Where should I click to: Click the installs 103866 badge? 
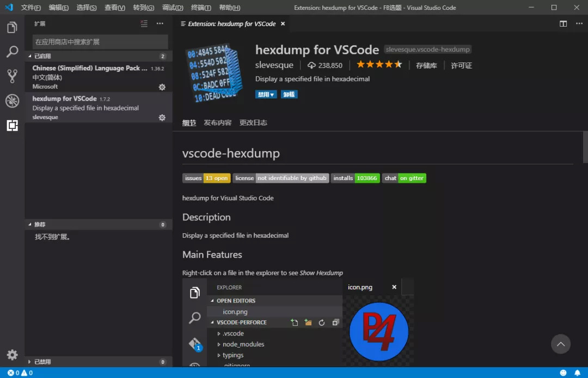tap(355, 178)
